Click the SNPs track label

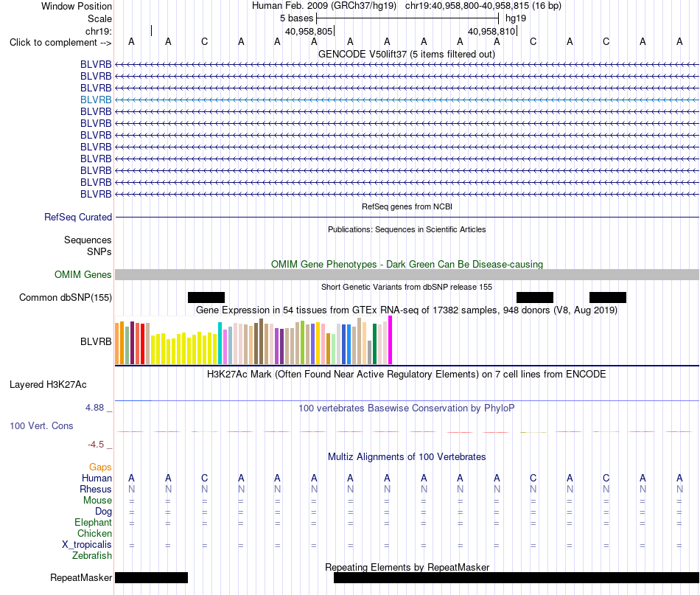pos(99,252)
